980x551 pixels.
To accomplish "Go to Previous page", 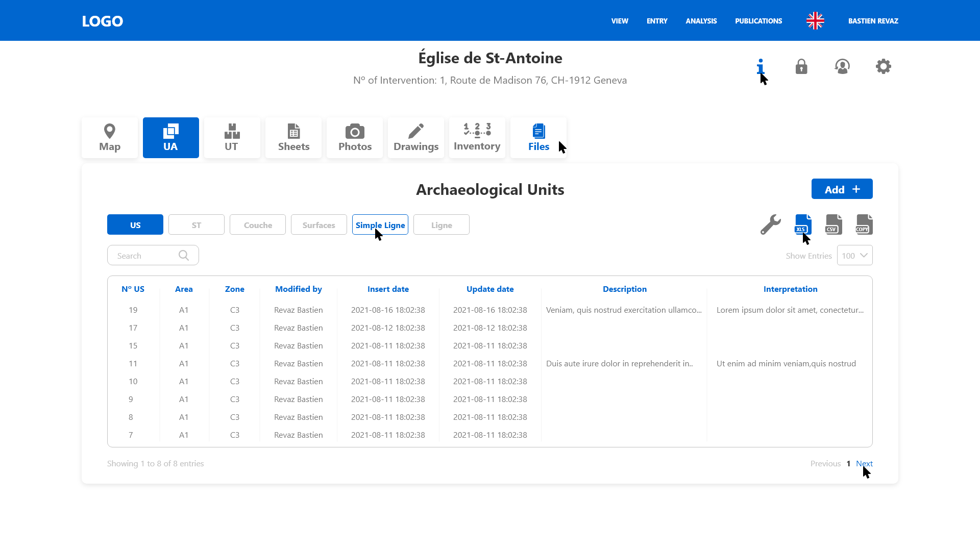I will coord(825,463).
